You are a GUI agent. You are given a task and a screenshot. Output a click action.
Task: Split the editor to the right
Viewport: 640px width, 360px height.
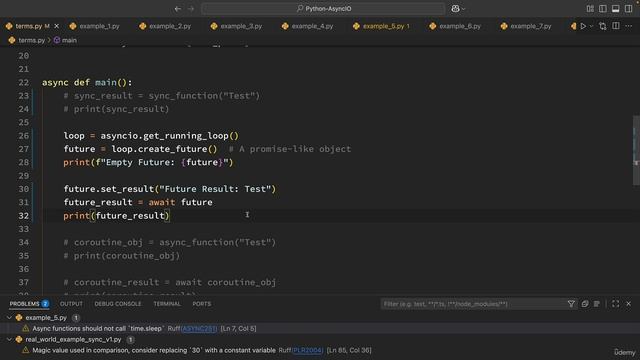[x=616, y=26]
